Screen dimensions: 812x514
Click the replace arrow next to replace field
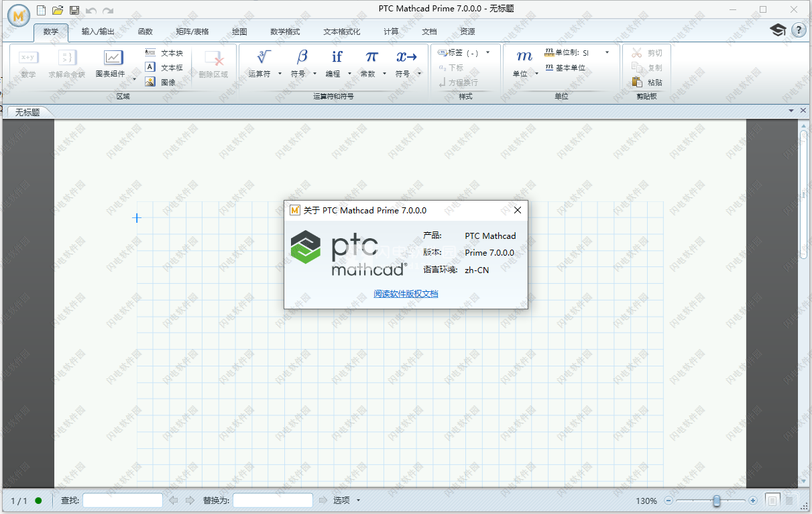[323, 501]
